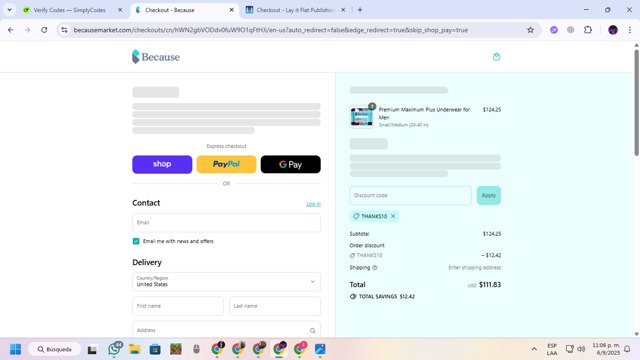
Task: Open File Explorer from the taskbar
Action: 135,349
